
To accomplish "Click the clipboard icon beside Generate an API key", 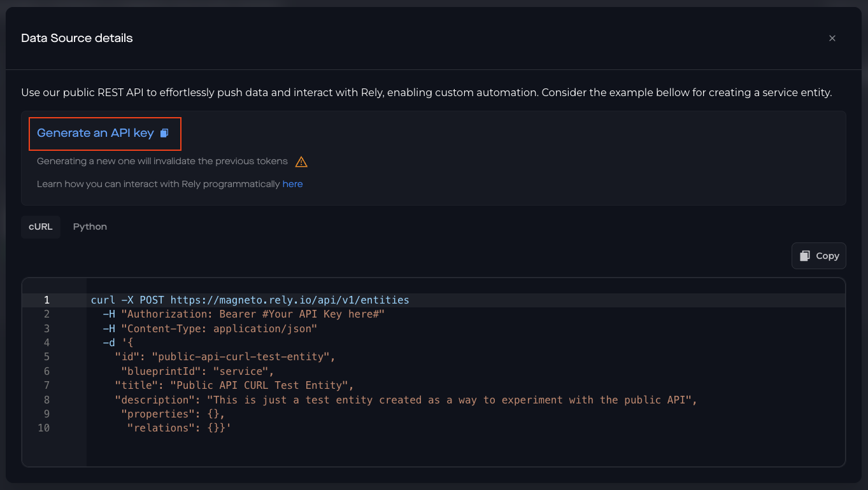I will (x=166, y=133).
